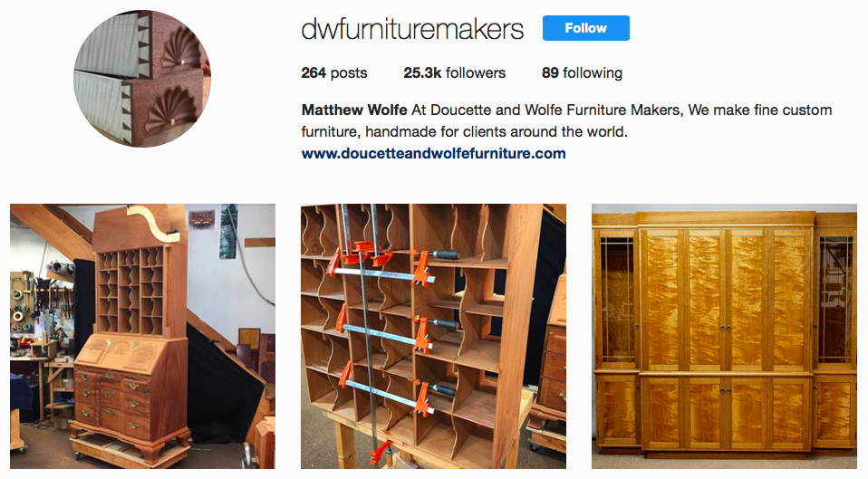This screenshot has width=868, height=479.
Task: Click the center door knobs in cabinet photo
Action: (x=724, y=329)
